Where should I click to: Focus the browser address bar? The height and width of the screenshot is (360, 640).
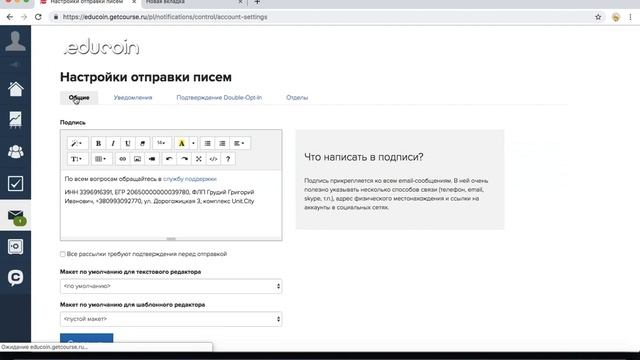(x=322, y=17)
